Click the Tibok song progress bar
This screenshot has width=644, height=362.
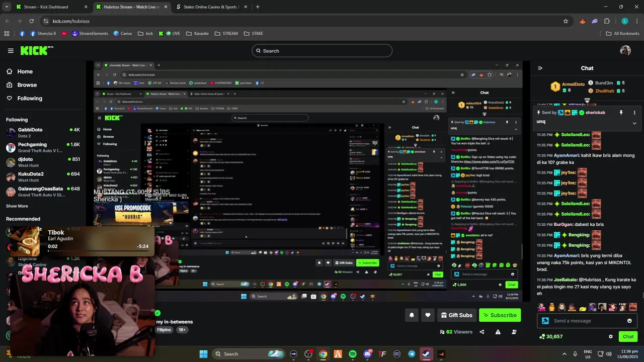[x=98, y=250]
